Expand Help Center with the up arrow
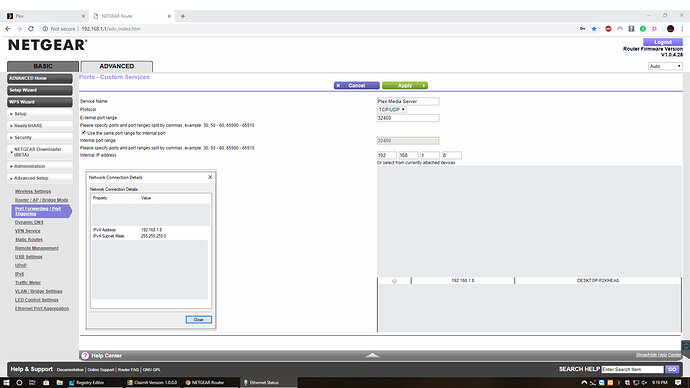 372,355
